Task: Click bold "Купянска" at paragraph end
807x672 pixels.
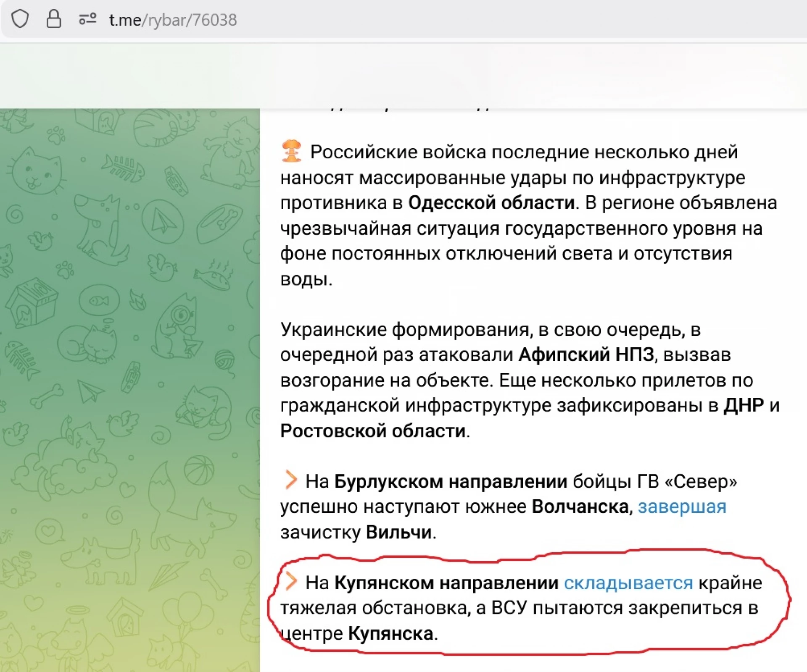Action: click(x=391, y=633)
